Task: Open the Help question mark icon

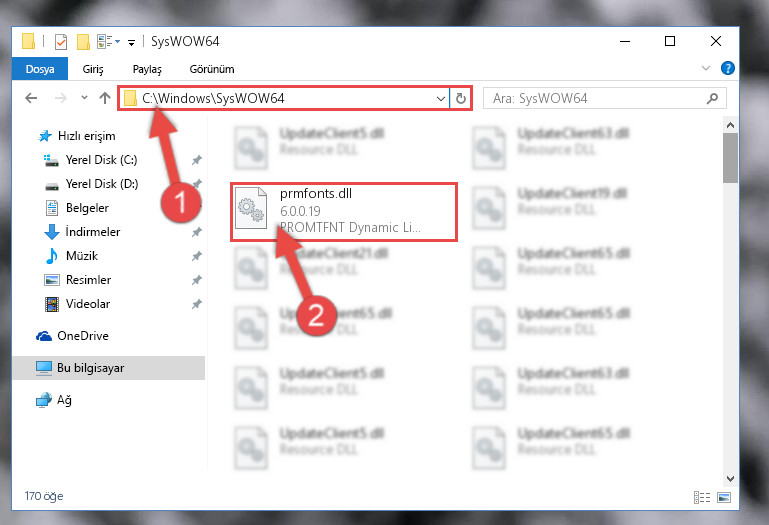Action: click(728, 68)
